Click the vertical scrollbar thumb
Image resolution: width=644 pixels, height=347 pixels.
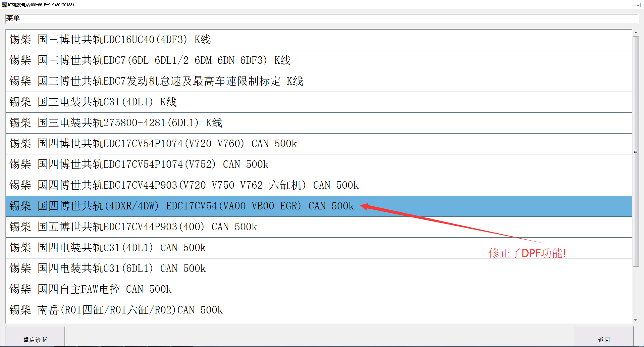click(636, 151)
